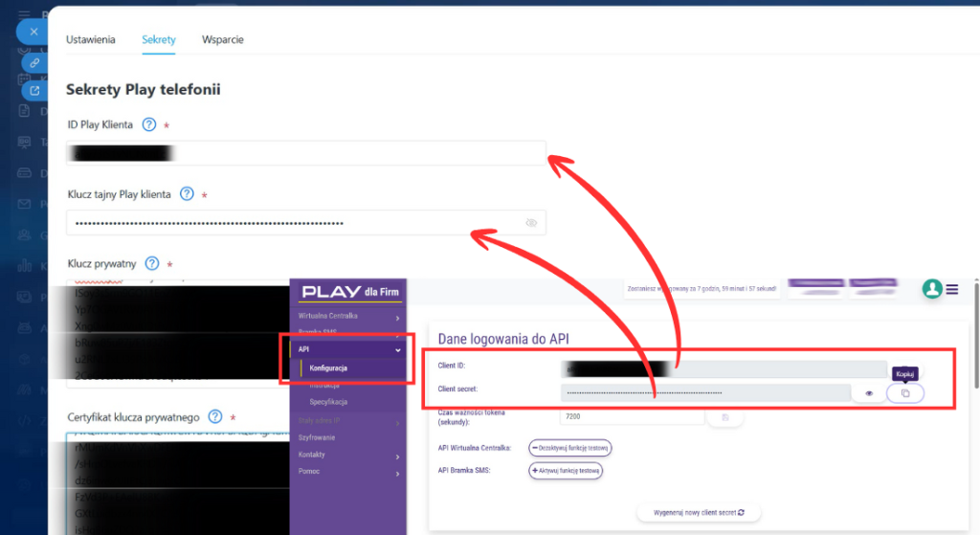Click Wygeneruj nowy client secret button
Image resolution: width=980 pixels, height=535 pixels.
pyautogui.click(x=699, y=513)
